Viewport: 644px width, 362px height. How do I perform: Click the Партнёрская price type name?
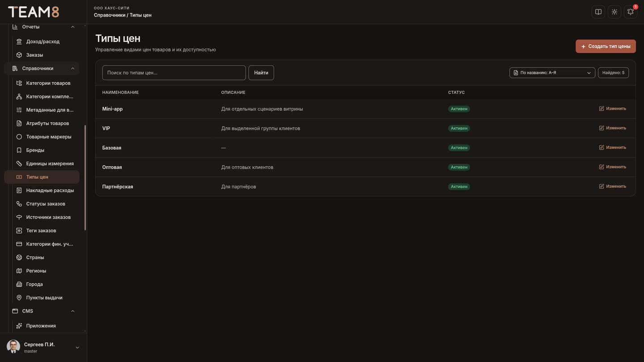118,187
